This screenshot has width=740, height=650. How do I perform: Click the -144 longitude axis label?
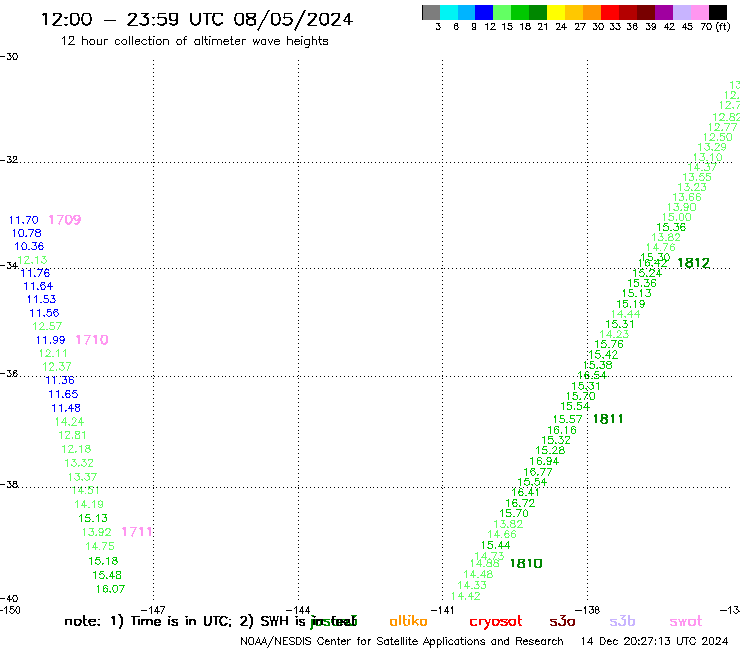coord(298,610)
